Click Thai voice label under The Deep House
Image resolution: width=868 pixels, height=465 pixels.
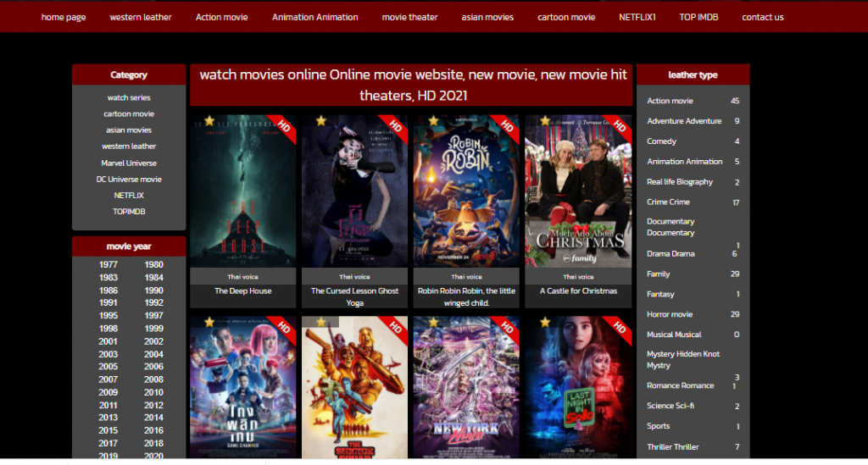243,277
